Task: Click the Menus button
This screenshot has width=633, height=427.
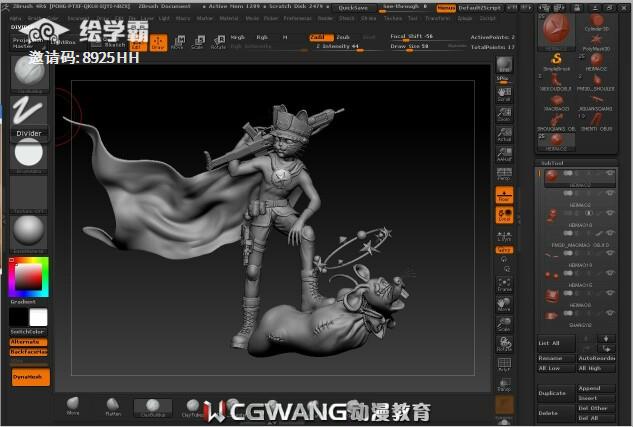Action: [x=446, y=8]
